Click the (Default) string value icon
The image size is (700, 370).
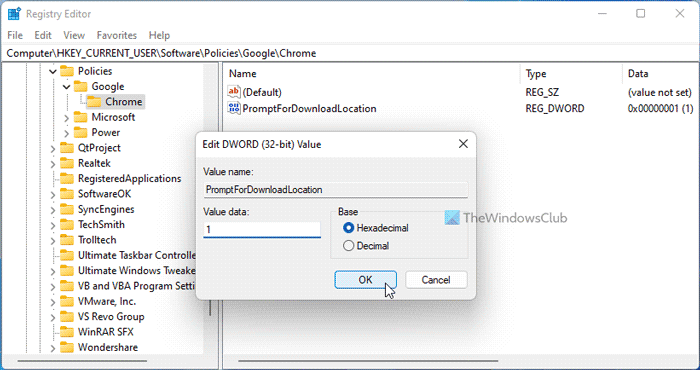pyautogui.click(x=234, y=92)
